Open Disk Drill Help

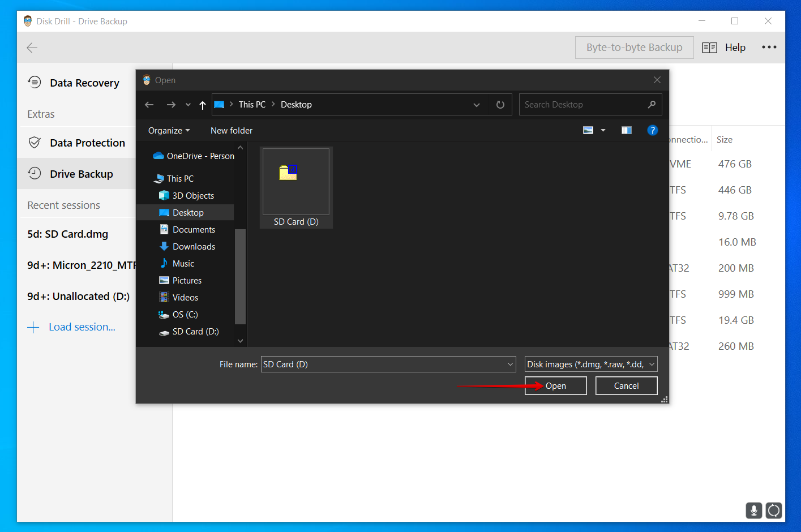click(735, 48)
